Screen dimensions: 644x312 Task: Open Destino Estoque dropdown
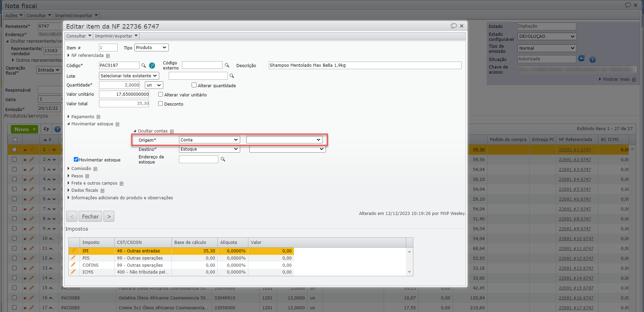(209, 149)
